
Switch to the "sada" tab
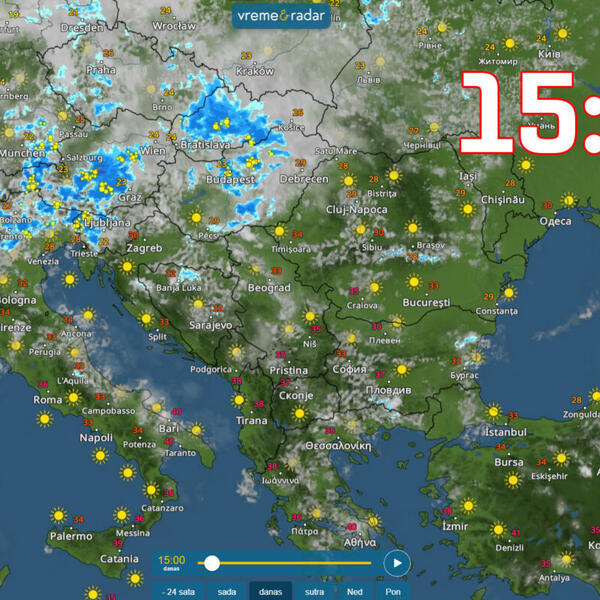click(x=227, y=591)
